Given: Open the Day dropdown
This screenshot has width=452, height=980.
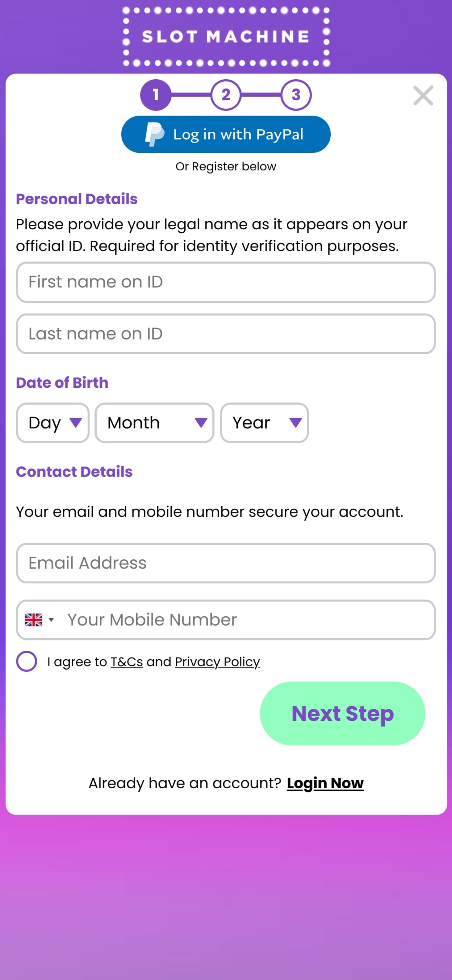Looking at the screenshot, I should click(x=52, y=423).
